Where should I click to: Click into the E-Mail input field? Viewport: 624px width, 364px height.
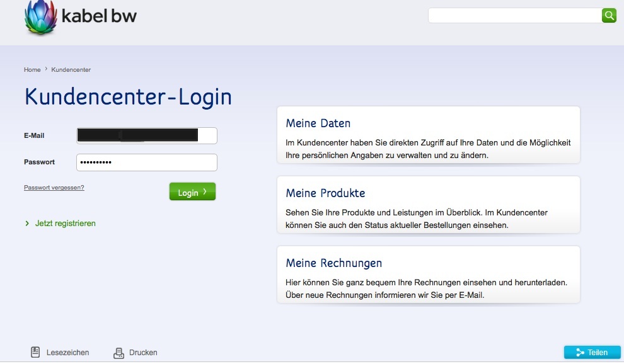click(x=146, y=135)
